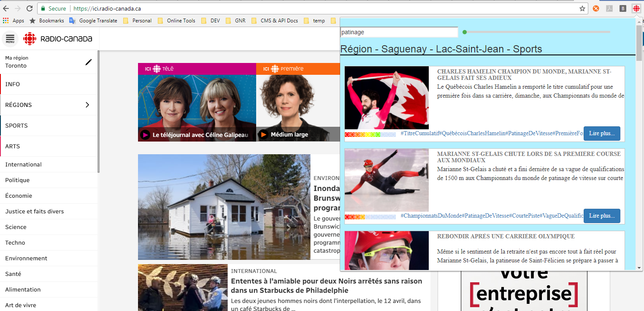This screenshot has width=644, height=311.
Task: Open the flooded house article image
Action: pyautogui.click(x=224, y=207)
